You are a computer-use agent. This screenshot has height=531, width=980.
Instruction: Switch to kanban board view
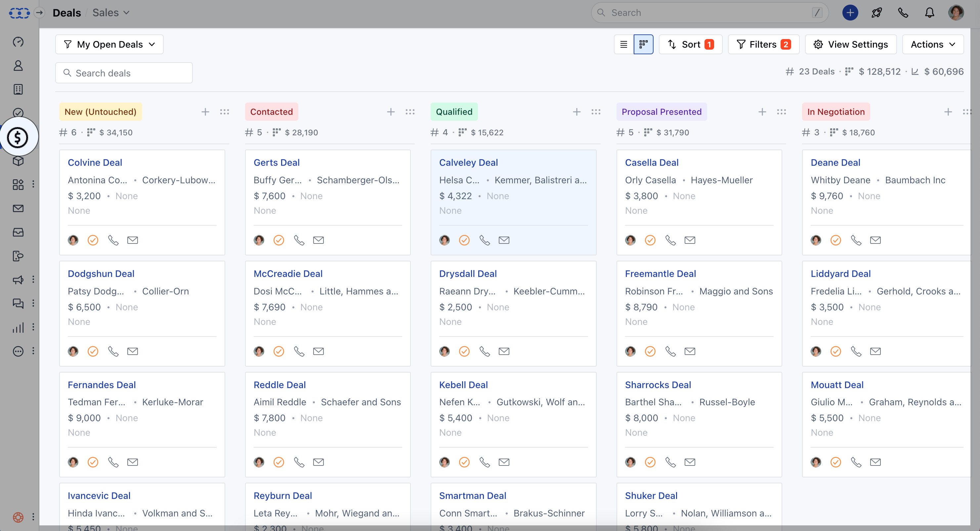(643, 45)
